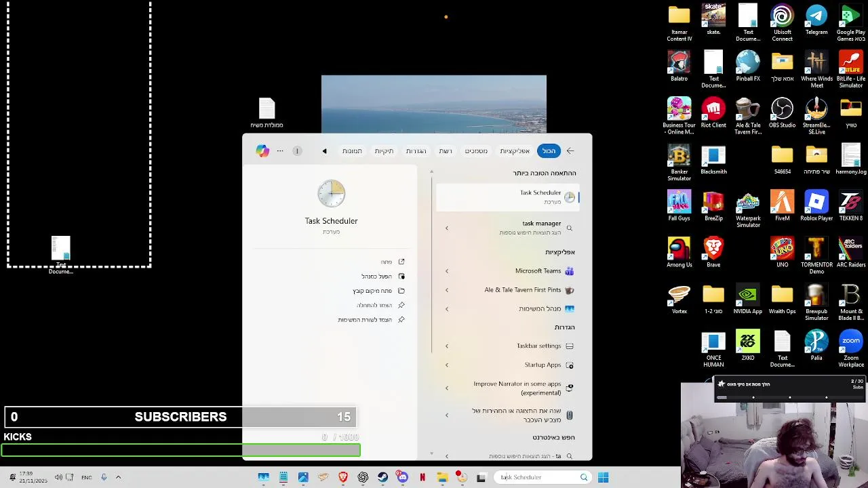
Task: Open Netflix from taskbar
Action: pyautogui.click(x=422, y=477)
